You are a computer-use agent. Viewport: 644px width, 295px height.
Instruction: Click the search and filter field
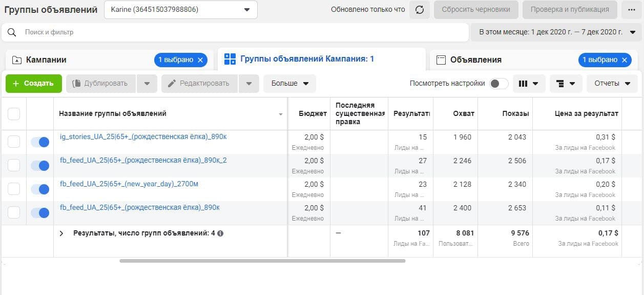pyautogui.click(x=235, y=32)
